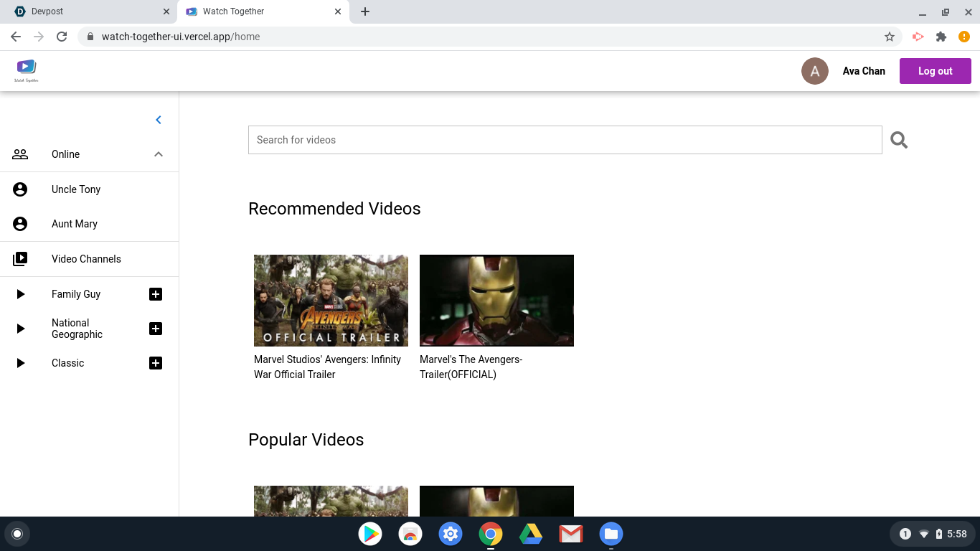Click the red extension icon in toolbar
The height and width of the screenshot is (551, 980).
[x=918, y=37]
